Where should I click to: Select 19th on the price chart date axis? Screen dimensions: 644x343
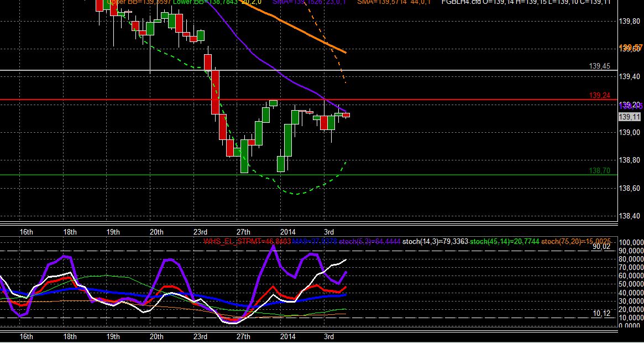pyautogui.click(x=113, y=232)
